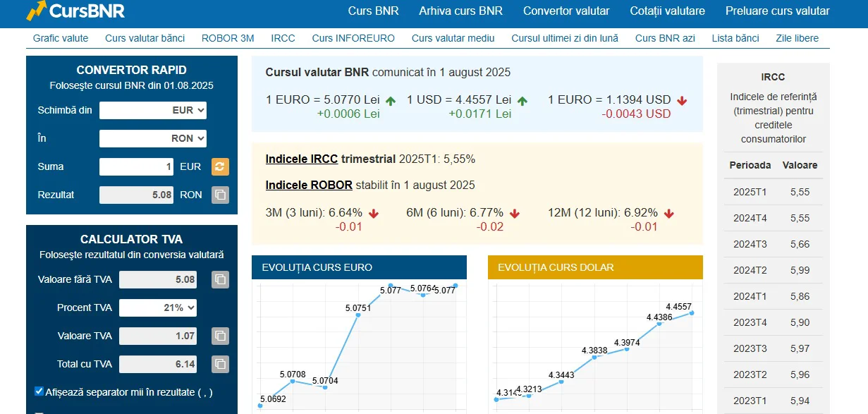Click the red arrow next to ROBOR 3M
Viewport: 868px width, 414px height.
[x=374, y=214]
